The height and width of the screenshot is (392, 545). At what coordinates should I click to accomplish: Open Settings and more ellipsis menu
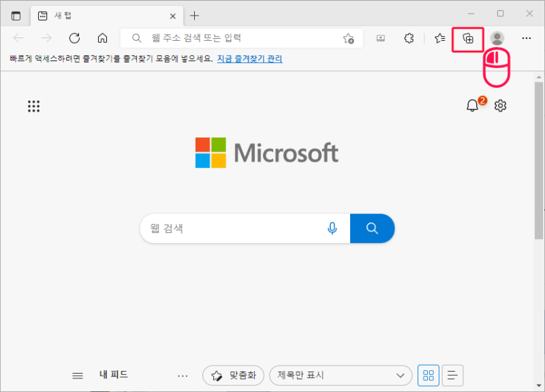pos(526,38)
